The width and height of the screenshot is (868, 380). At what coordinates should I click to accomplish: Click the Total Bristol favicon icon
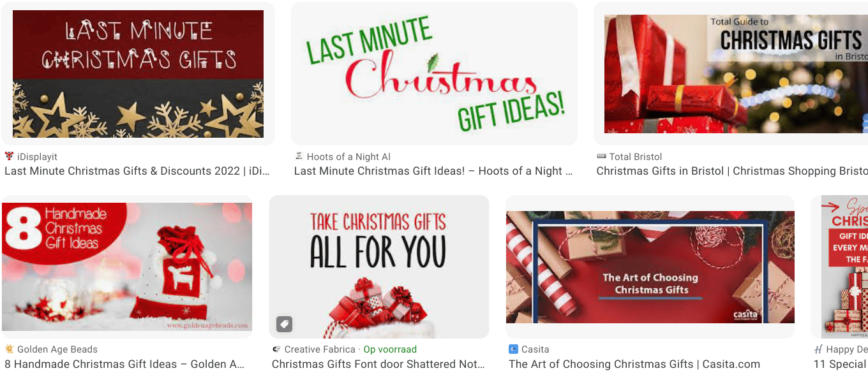point(601,156)
